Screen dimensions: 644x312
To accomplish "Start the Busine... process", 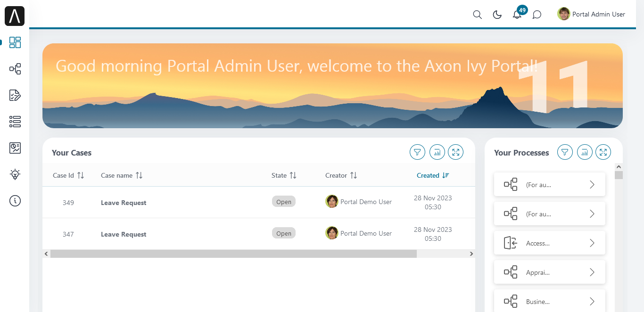I will coord(550,302).
